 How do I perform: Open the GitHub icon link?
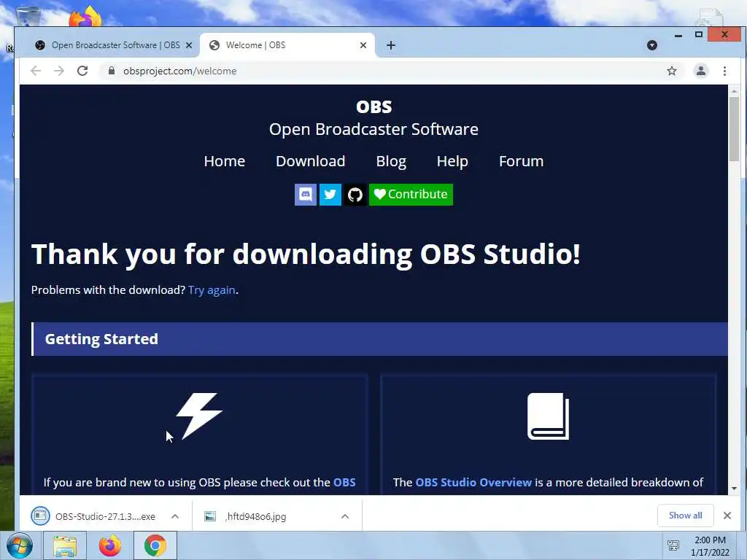click(355, 194)
